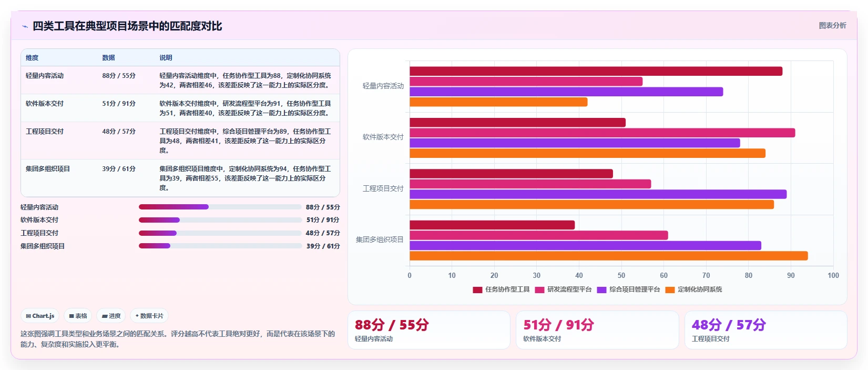This screenshot has height=370, width=868.
Task: Click the 图表分析 badge
Action: click(x=832, y=25)
